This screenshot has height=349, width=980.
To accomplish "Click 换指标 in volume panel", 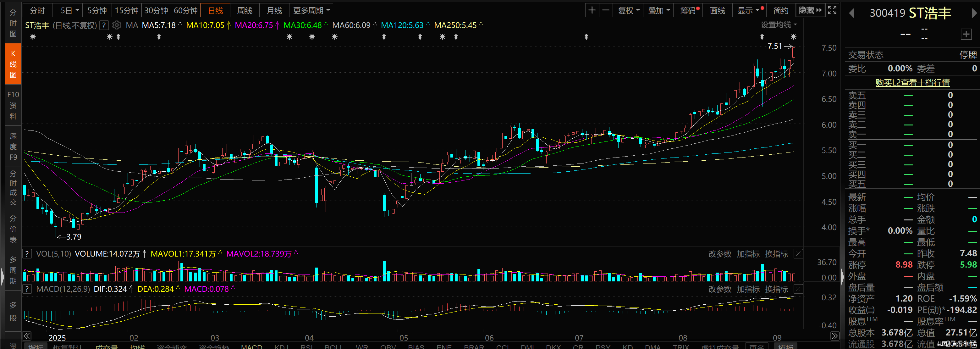I will point(776,254).
